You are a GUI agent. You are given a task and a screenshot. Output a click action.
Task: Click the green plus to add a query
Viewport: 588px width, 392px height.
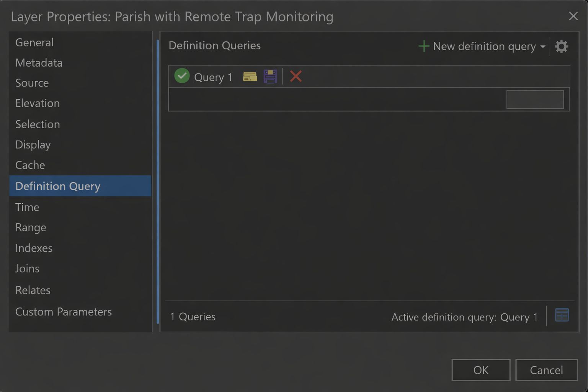tap(424, 46)
